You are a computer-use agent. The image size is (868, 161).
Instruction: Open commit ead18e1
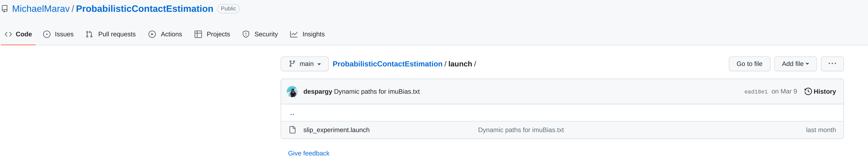[756, 91]
